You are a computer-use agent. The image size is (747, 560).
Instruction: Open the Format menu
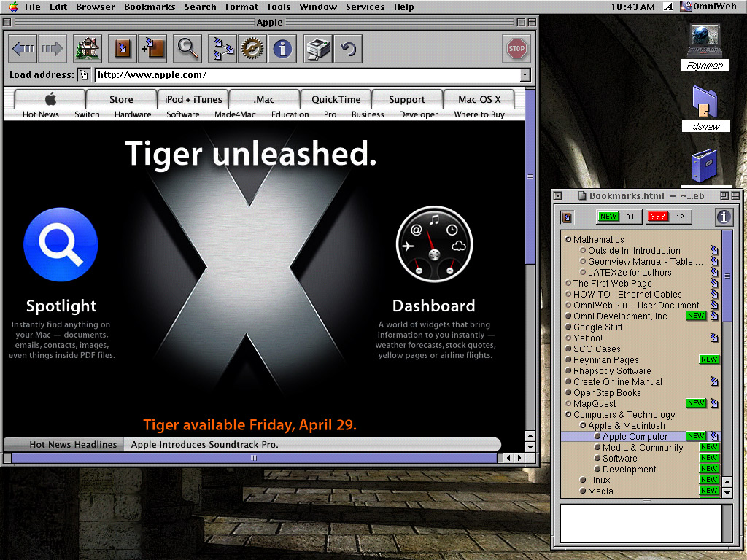(x=241, y=7)
